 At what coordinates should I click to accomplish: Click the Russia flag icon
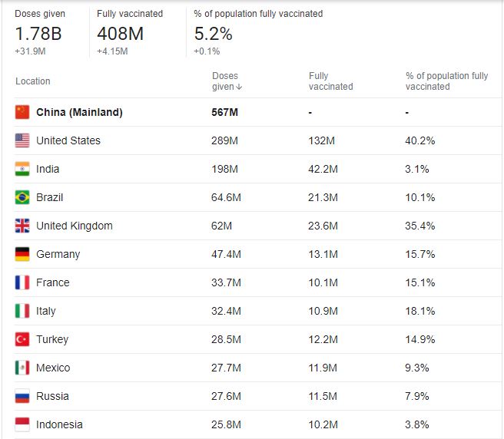tap(22, 396)
